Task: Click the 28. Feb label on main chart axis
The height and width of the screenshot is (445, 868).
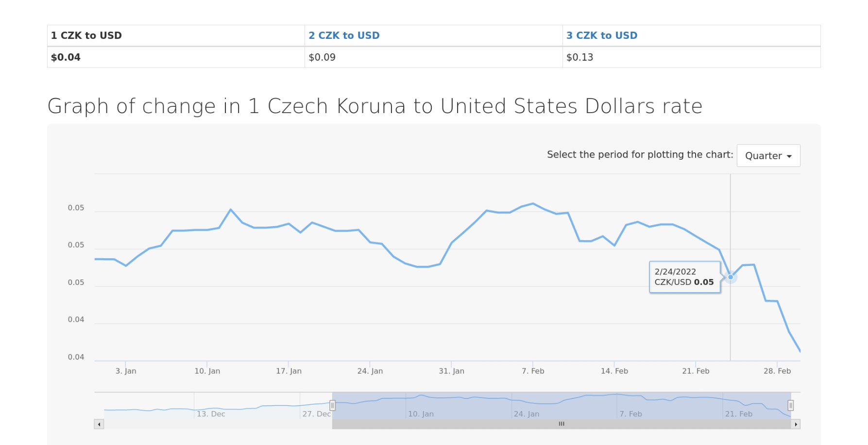Action: point(777,371)
